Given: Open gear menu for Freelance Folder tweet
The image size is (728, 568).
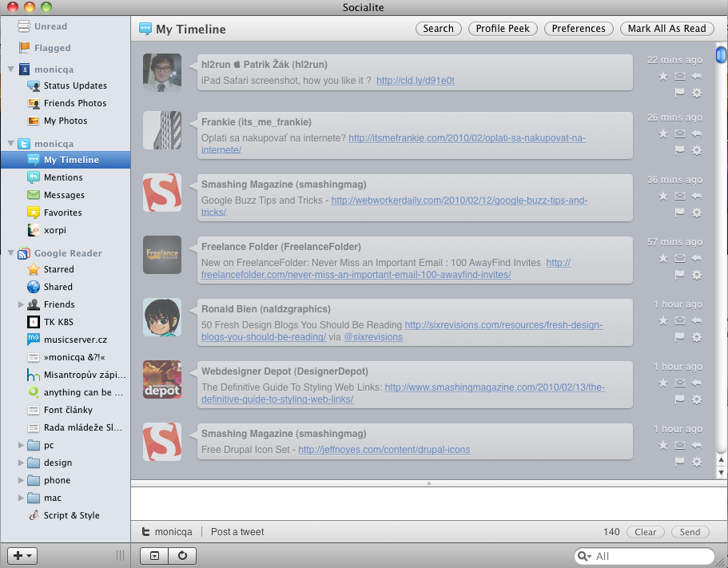Looking at the screenshot, I should (696, 275).
